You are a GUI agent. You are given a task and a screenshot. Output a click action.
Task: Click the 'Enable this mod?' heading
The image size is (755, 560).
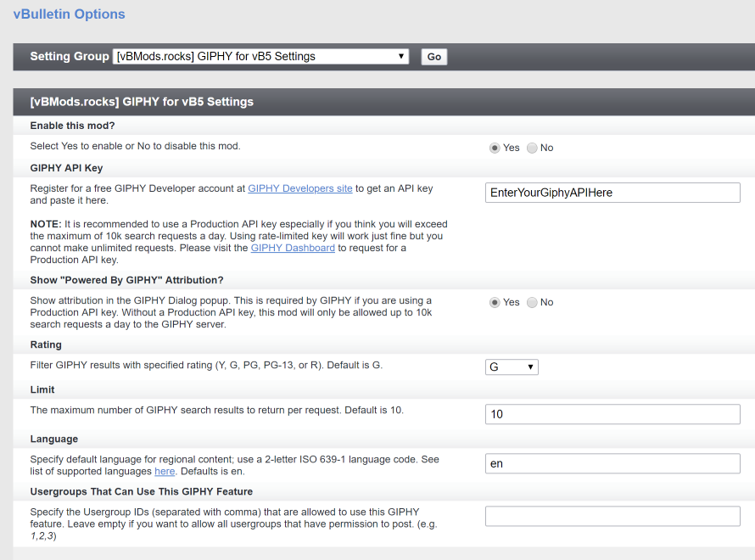pyautogui.click(x=72, y=126)
